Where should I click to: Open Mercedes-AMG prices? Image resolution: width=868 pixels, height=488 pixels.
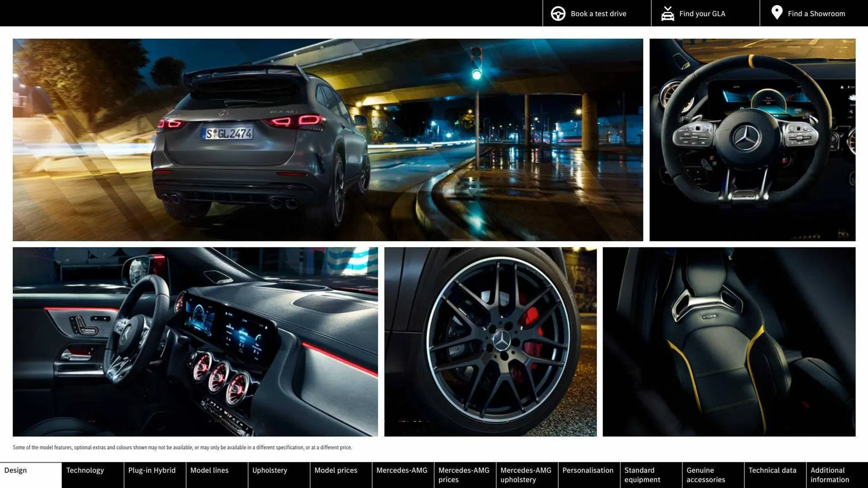click(x=464, y=474)
